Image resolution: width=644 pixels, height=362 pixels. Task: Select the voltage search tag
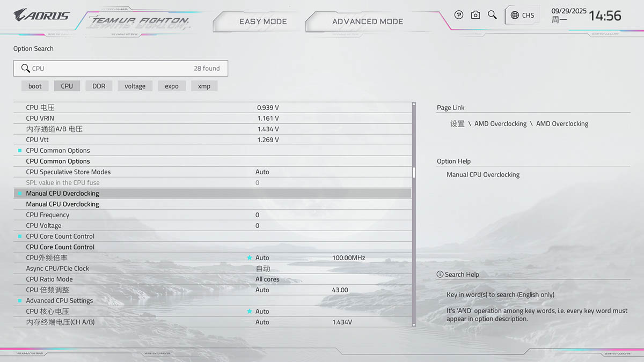pos(135,86)
